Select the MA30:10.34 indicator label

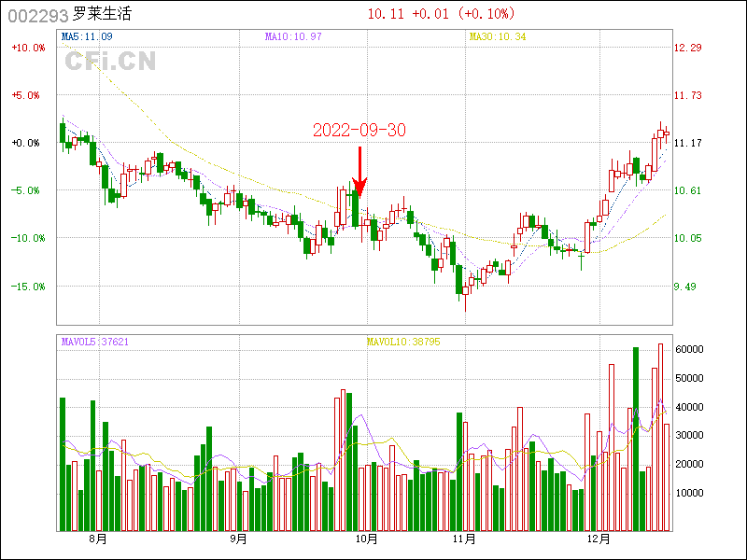coord(498,36)
